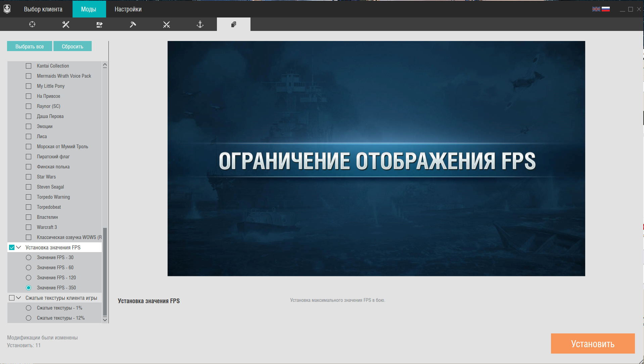Switch to the Выбор клиента tab
The width and height of the screenshot is (644, 364).
point(43,9)
